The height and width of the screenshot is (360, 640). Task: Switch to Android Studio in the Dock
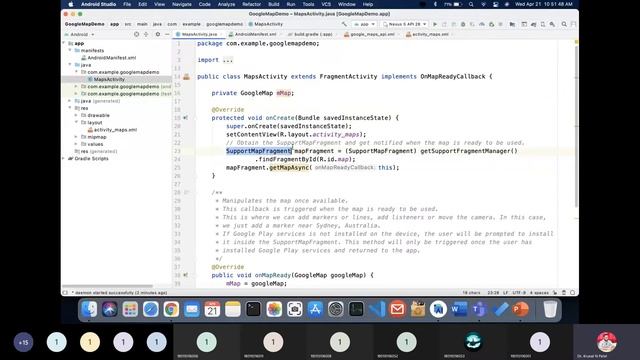tap(438, 309)
